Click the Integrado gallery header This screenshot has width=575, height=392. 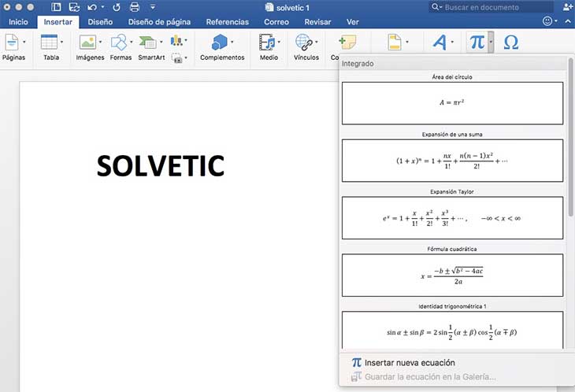358,64
